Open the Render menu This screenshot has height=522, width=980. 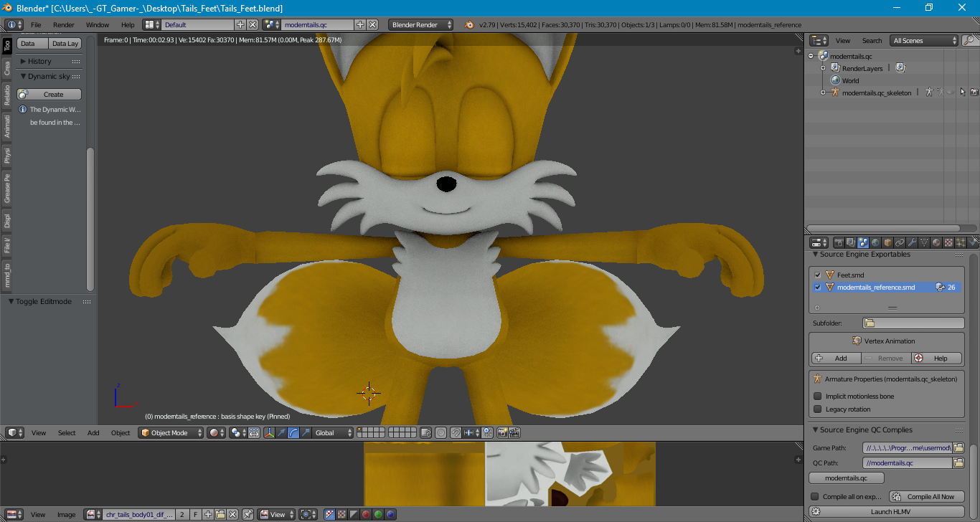[63, 25]
